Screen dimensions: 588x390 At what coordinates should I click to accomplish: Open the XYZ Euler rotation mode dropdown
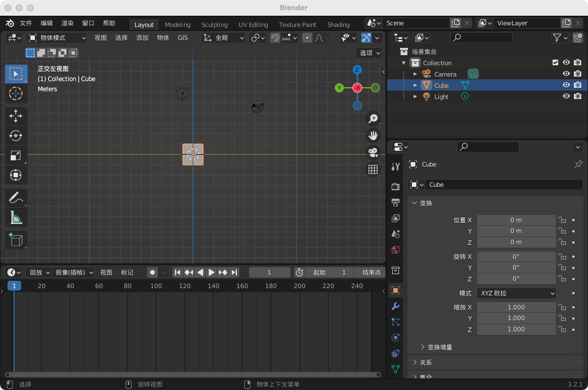(517, 293)
